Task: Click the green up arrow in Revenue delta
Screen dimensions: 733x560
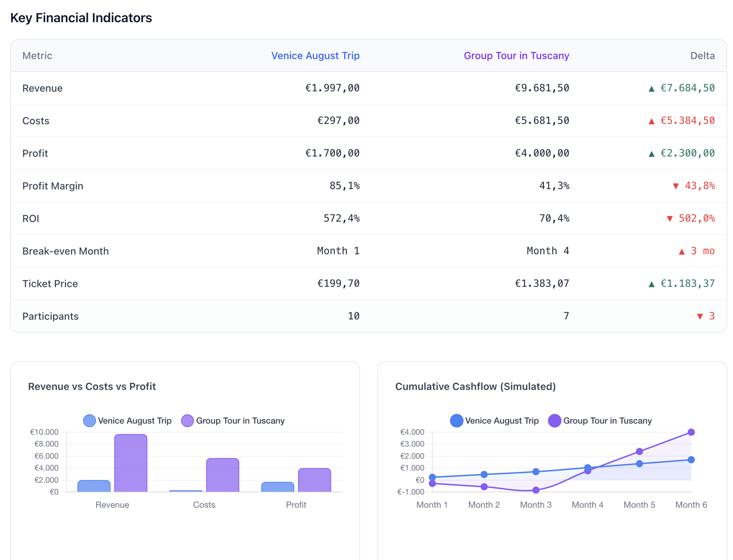Action: coord(651,88)
